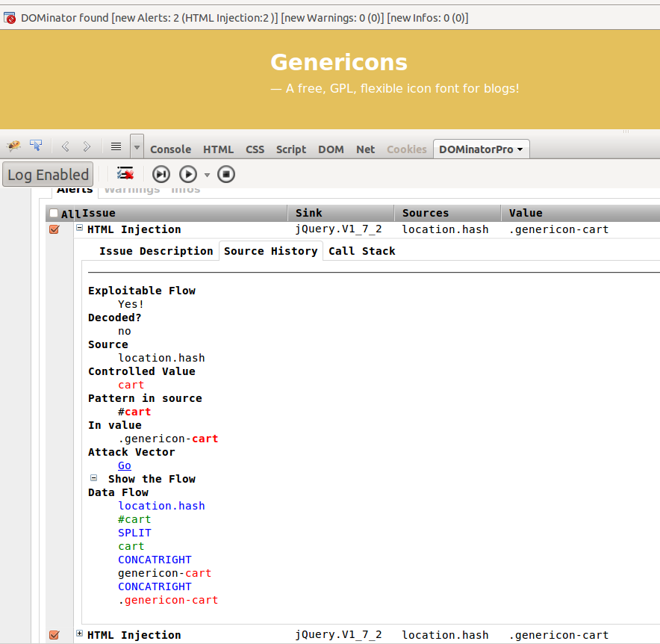Click '#cart' under Pattern in source
Viewport: 660px width, 644px height.
134,412
